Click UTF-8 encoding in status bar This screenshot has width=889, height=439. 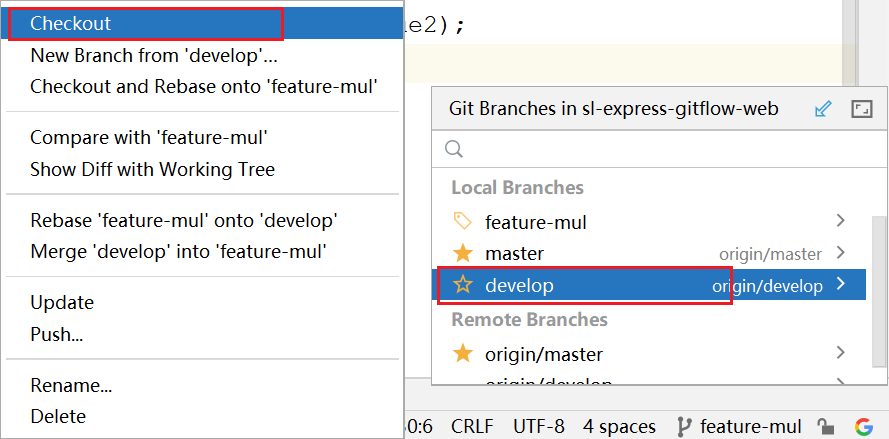pyautogui.click(x=539, y=427)
